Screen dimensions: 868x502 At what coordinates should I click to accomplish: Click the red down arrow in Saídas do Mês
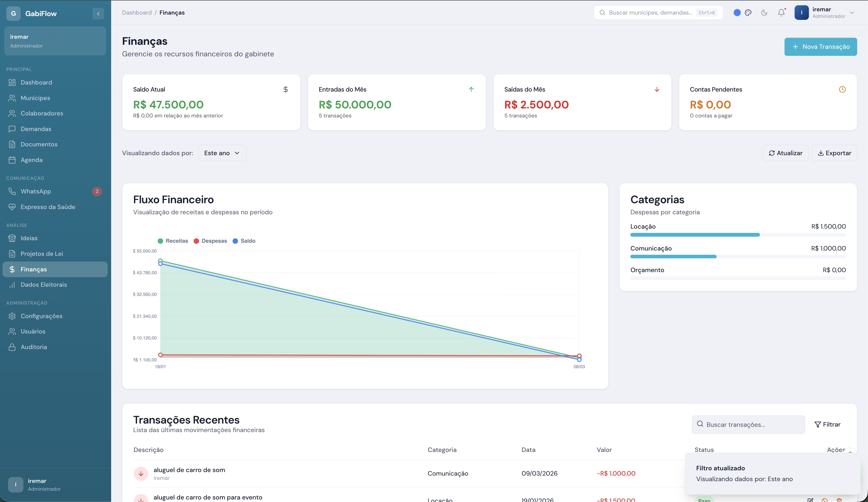coord(657,90)
